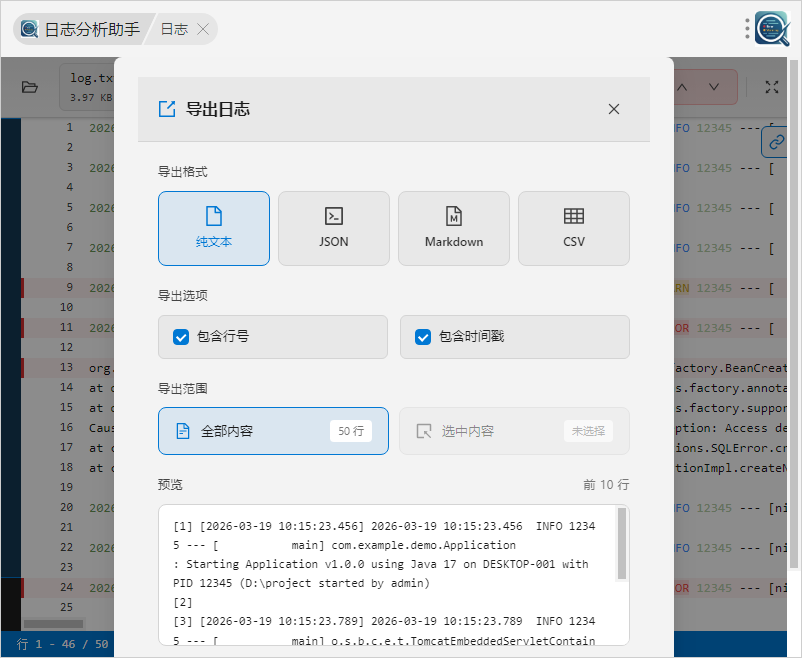The width and height of the screenshot is (802, 658).
Task: Toggle the 包含时间戳 checkbox
Action: (423, 337)
